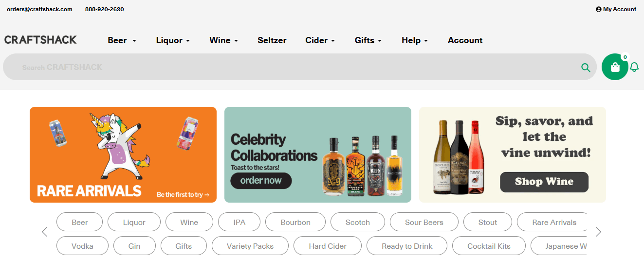Expand the Liquor dropdown menu

click(173, 40)
